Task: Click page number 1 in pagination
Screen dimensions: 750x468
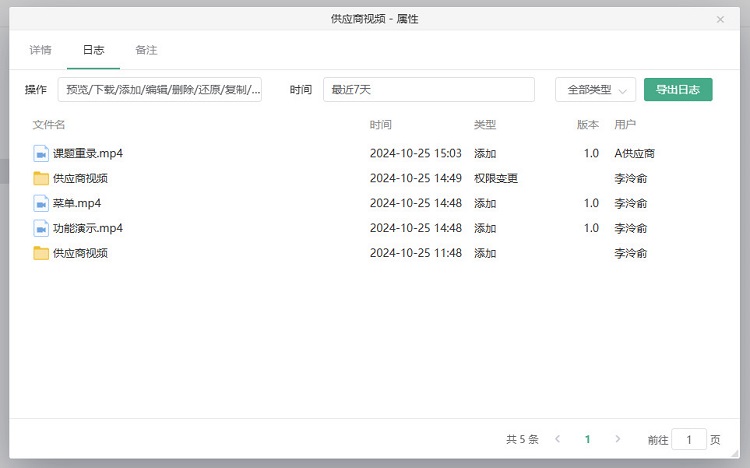Action: click(587, 439)
